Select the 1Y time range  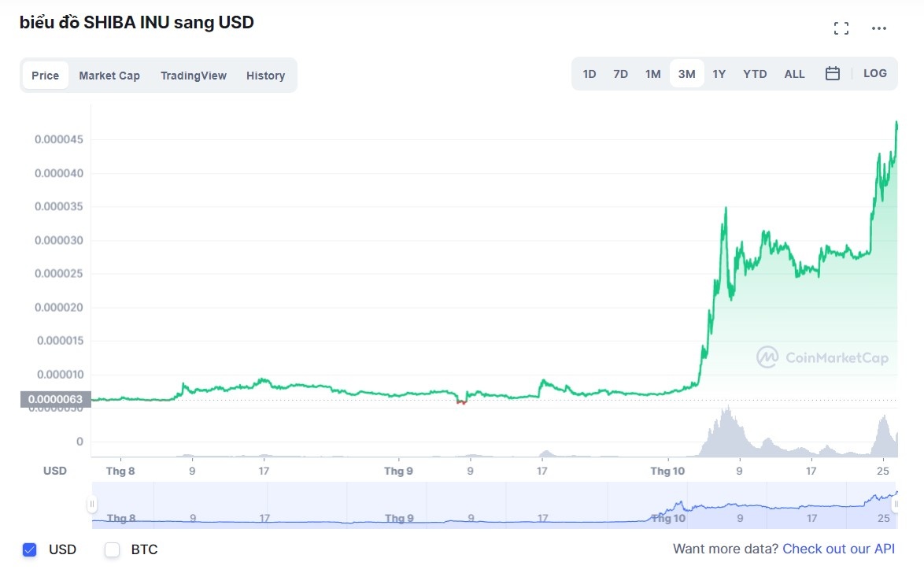719,74
